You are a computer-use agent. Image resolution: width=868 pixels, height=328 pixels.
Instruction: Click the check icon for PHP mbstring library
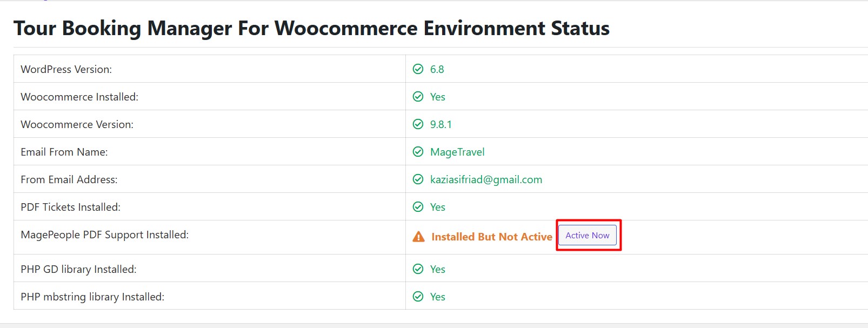(418, 297)
